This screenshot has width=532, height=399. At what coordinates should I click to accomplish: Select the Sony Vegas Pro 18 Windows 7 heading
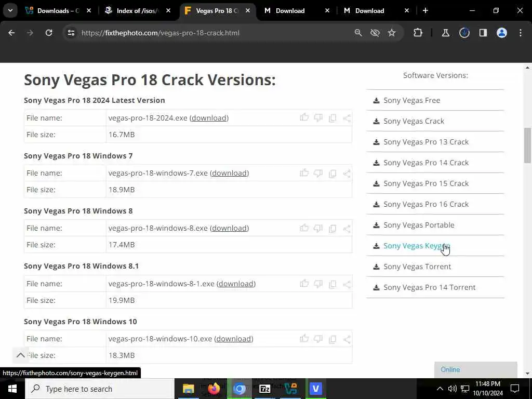[x=78, y=156]
